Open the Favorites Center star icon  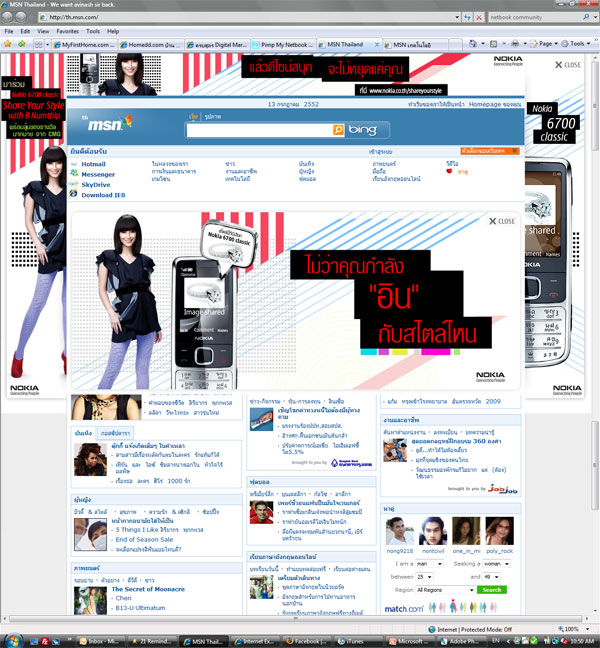7,44
